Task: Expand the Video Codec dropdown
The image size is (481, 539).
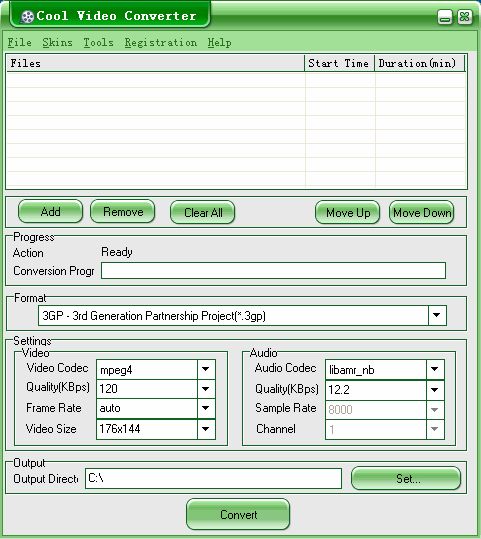Action: (206, 369)
